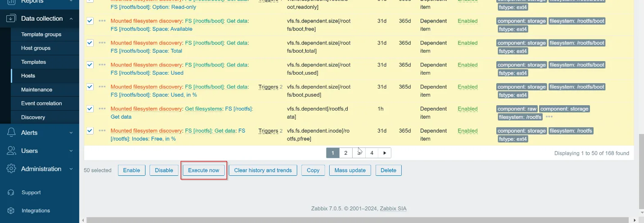Open three-dot menu for Space: Used, in % item
The width and height of the screenshot is (644, 223).
[102, 87]
